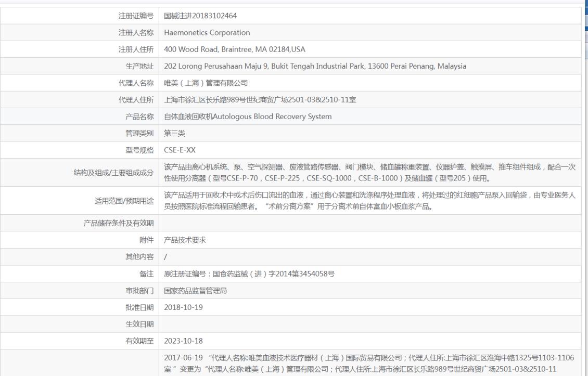This screenshot has width=588, height=376.
Task: Select the 代理人住所 label
Action: (136, 100)
